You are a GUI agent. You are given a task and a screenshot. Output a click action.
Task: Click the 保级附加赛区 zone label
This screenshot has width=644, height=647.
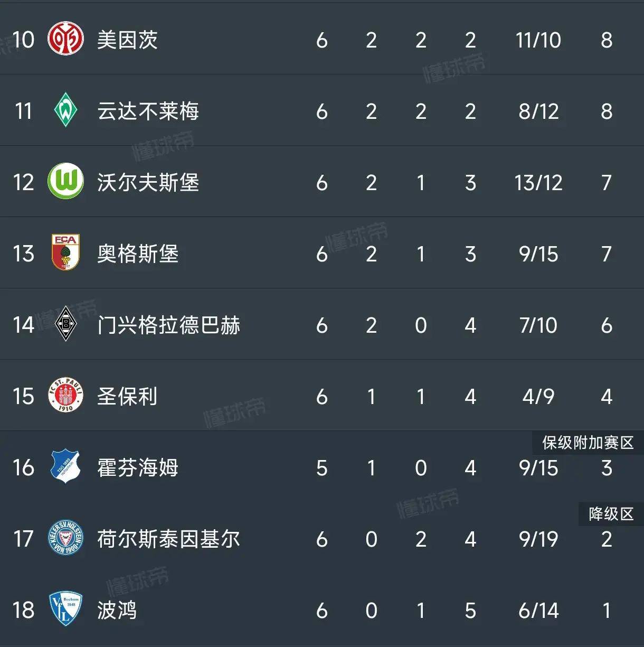[588, 443]
